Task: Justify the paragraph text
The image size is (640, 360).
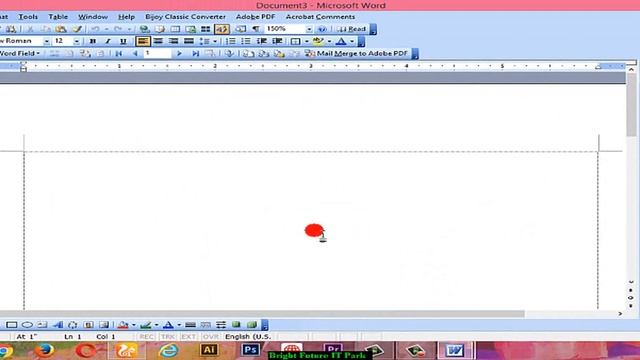Action: tap(189, 41)
